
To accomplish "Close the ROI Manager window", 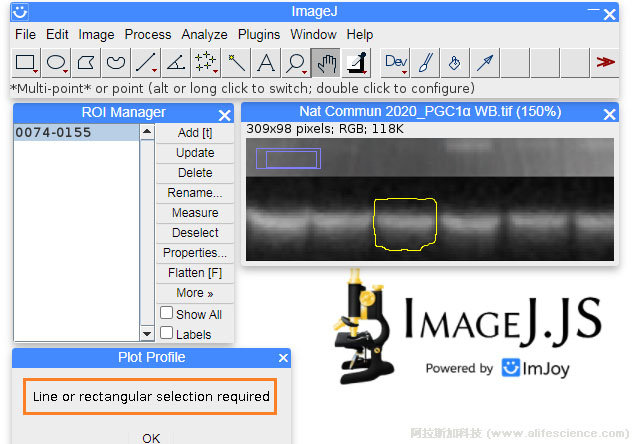I will (225, 113).
